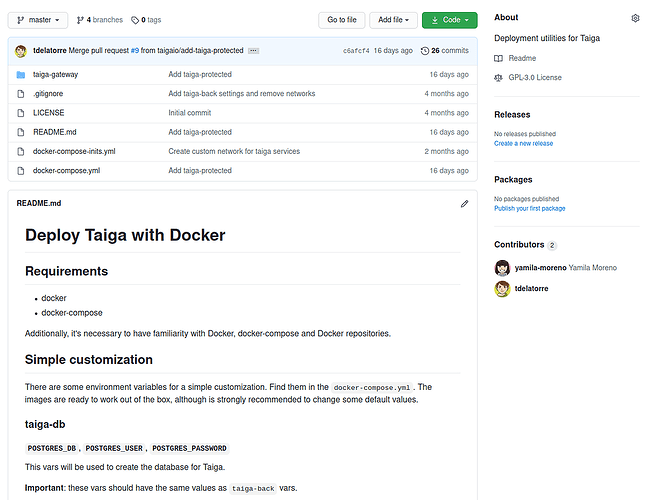
Task: Open GPL-3.0 License link
Action: click(x=535, y=78)
